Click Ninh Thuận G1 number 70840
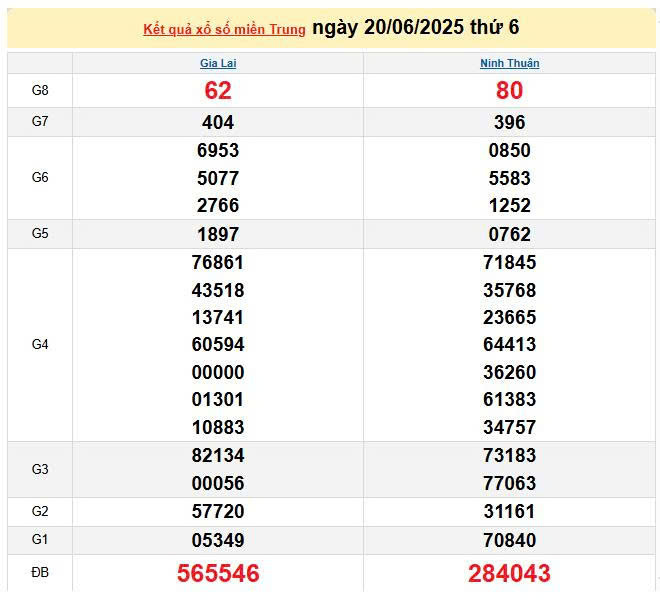Viewport: 660px width, 601px height. pyautogui.click(x=509, y=540)
